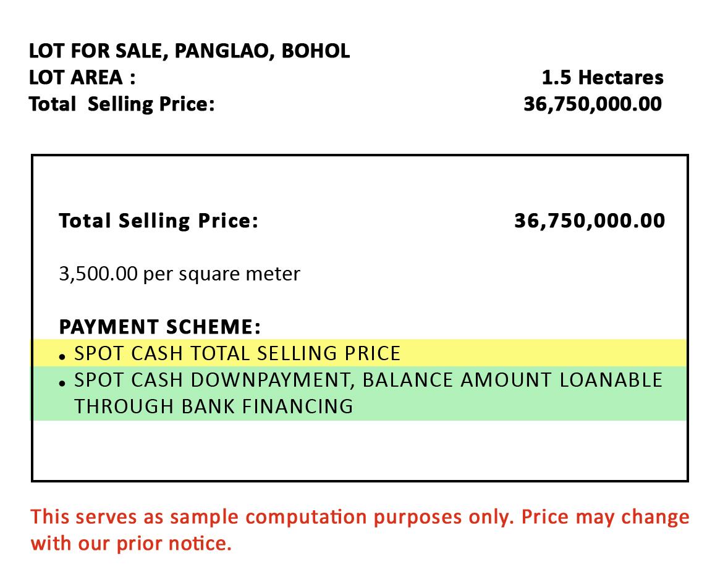Click the 'LOT FOR SALE, PANGLAO, BOHOL' heading
Image resolution: width=728 pixels, height=585 pixels.
click(190, 51)
